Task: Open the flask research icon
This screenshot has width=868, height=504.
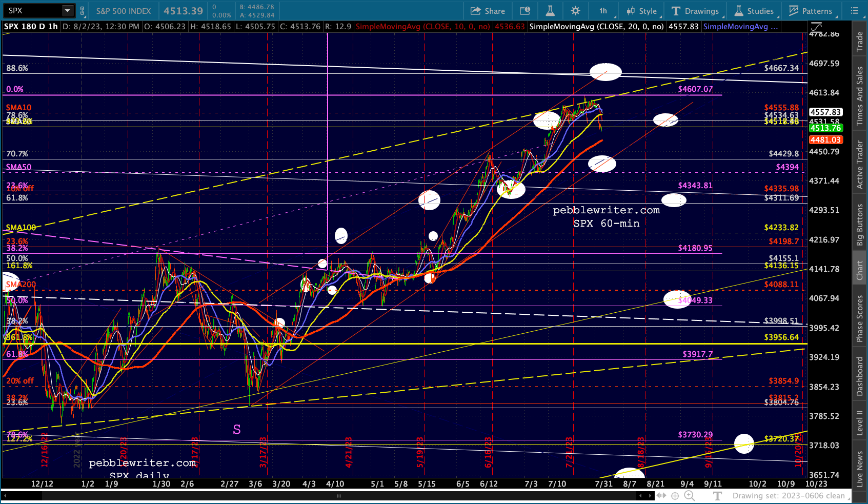Action: (x=550, y=11)
